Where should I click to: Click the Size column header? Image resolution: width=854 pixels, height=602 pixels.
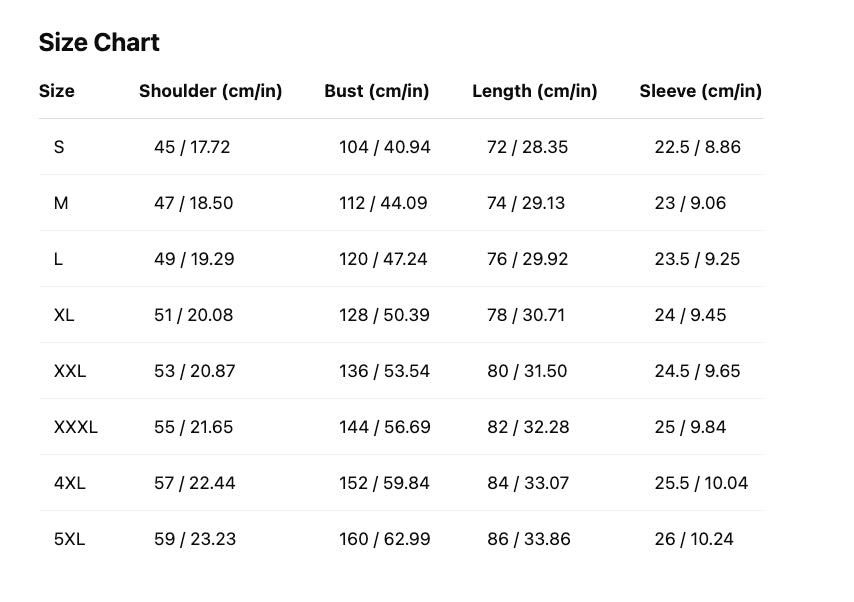pyautogui.click(x=57, y=91)
